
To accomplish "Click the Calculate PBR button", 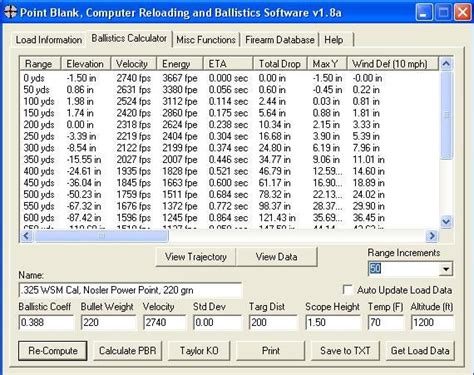I will (x=127, y=351).
